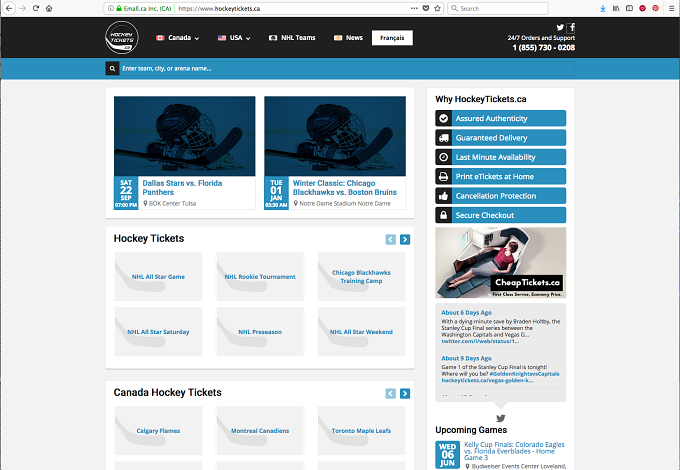Click the Last Minute Availability button
Screen dimensions: 680x470
(500, 157)
